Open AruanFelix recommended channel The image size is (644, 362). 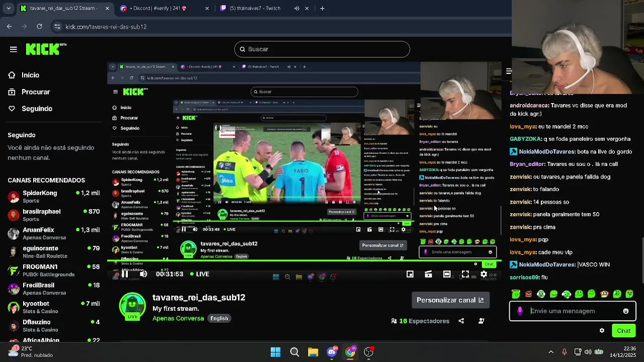[54, 233]
